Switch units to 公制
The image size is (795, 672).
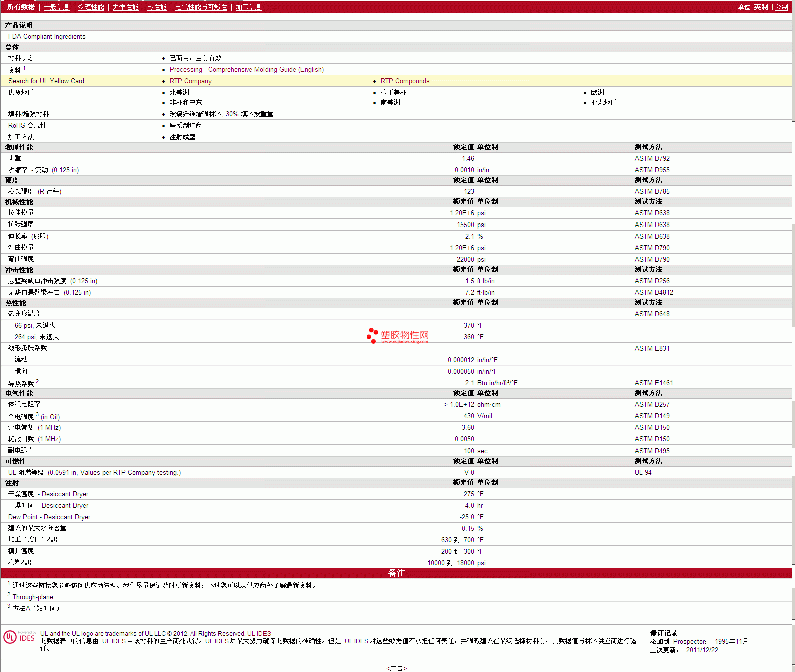pyautogui.click(x=782, y=7)
